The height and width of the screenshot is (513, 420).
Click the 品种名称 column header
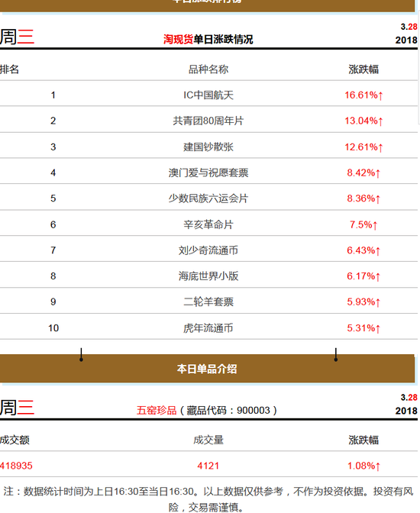pyautogui.click(x=208, y=69)
